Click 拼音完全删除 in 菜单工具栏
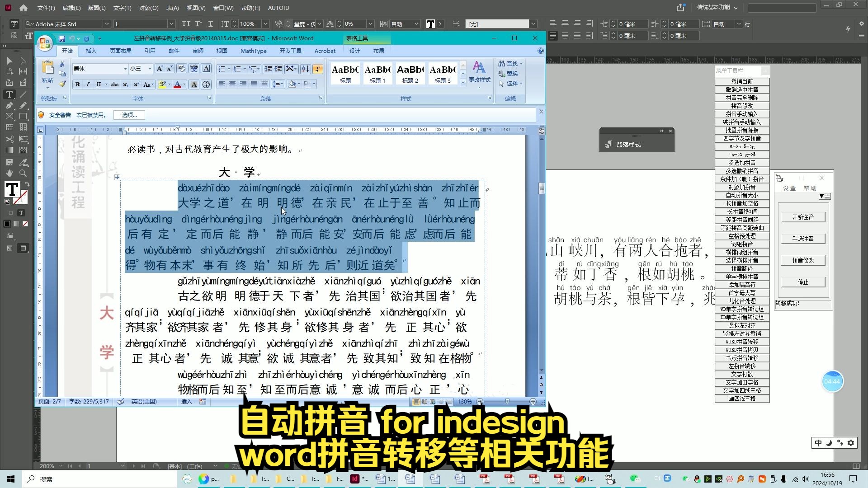 pos(742,98)
